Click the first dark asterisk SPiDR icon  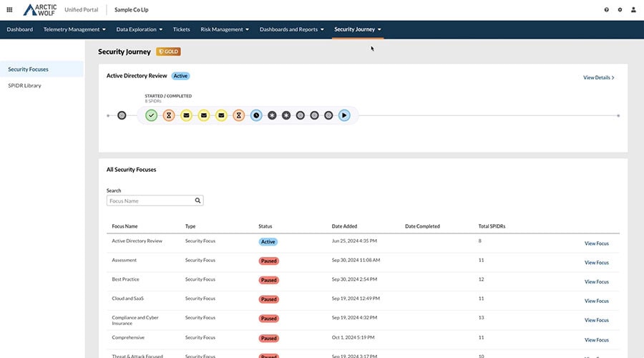click(272, 115)
